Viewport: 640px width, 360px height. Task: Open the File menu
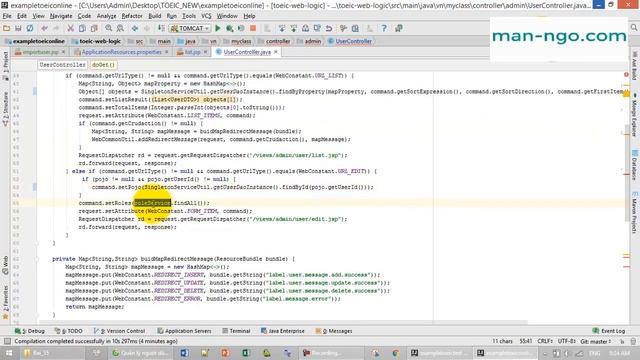click(7, 16)
